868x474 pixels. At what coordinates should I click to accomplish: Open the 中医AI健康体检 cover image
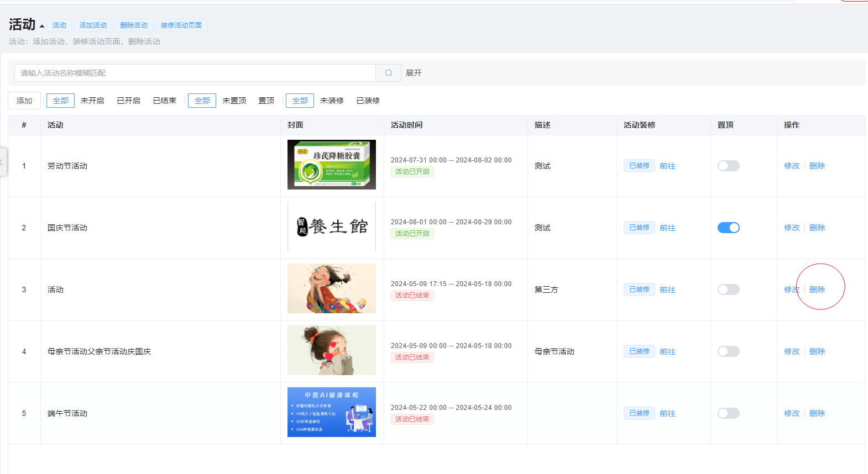(332, 412)
